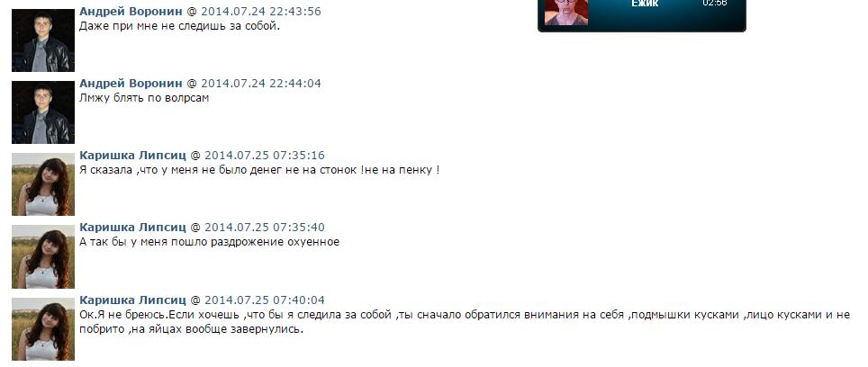Open the avatar beside the 07:35:16 message
The image size is (868, 367).
[x=43, y=184]
